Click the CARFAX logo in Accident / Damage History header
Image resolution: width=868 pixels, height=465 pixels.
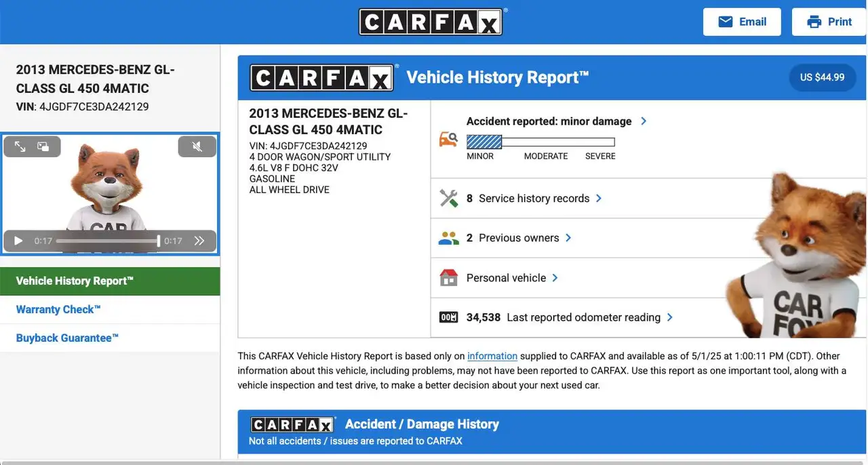292,425
